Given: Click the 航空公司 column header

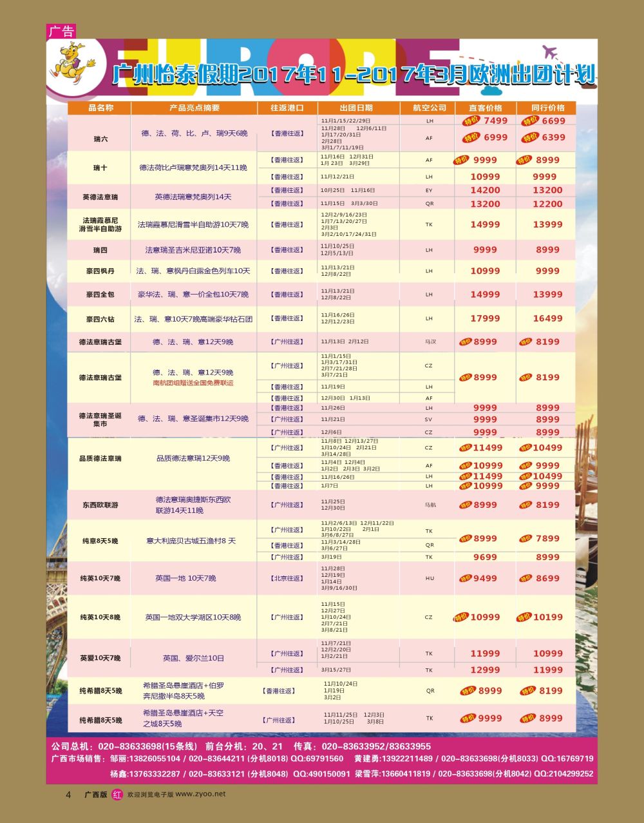Looking at the screenshot, I should pos(430,108).
